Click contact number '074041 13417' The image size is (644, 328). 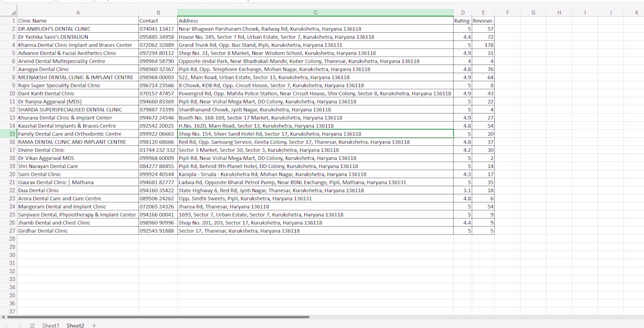158,29
